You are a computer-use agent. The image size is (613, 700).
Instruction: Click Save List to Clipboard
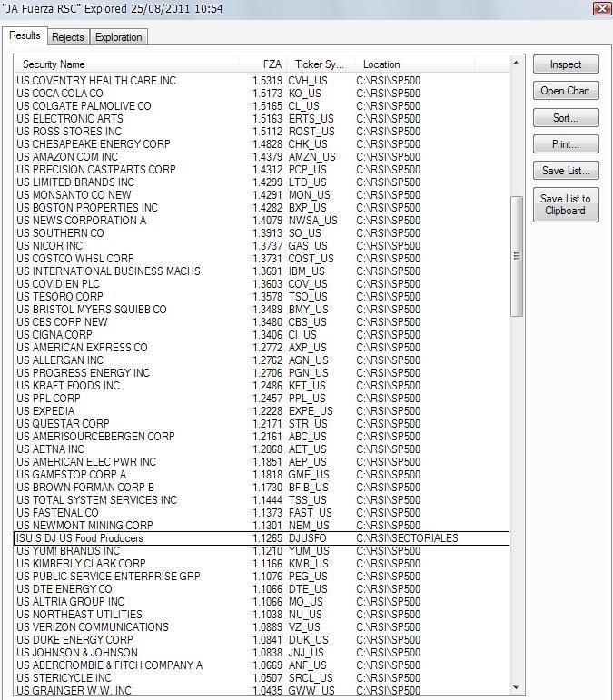coord(565,205)
